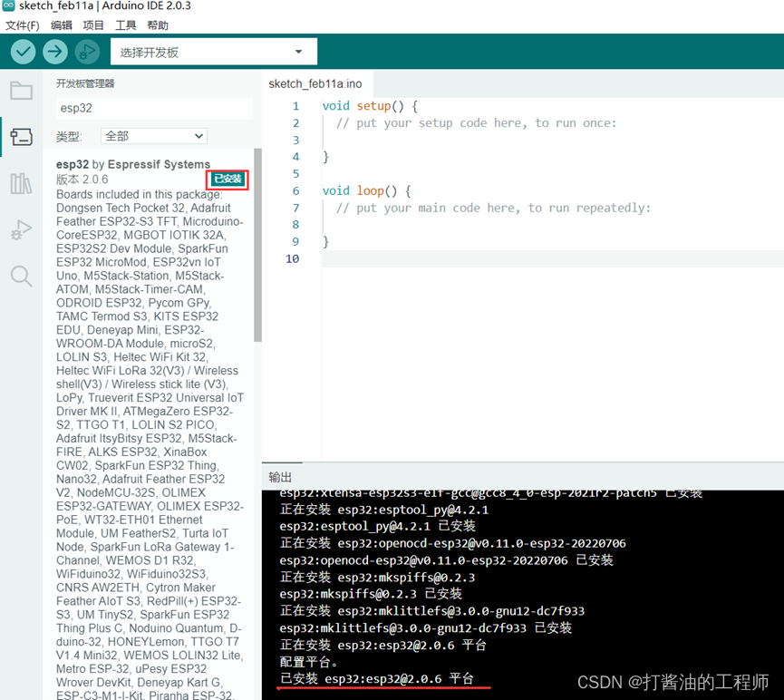The image size is (784, 700).
Task: Open the 工具 menu
Action: tap(125, 24)
